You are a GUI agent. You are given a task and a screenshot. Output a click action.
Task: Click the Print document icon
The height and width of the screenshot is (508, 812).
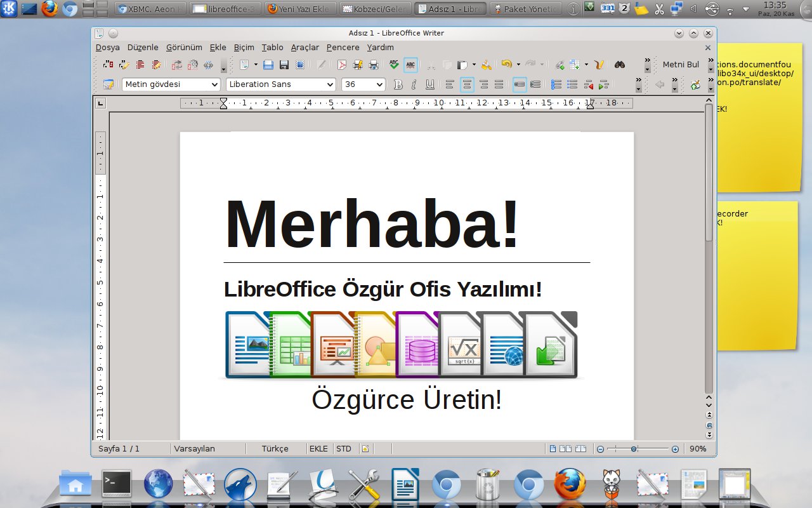click(x=357, y=64)
